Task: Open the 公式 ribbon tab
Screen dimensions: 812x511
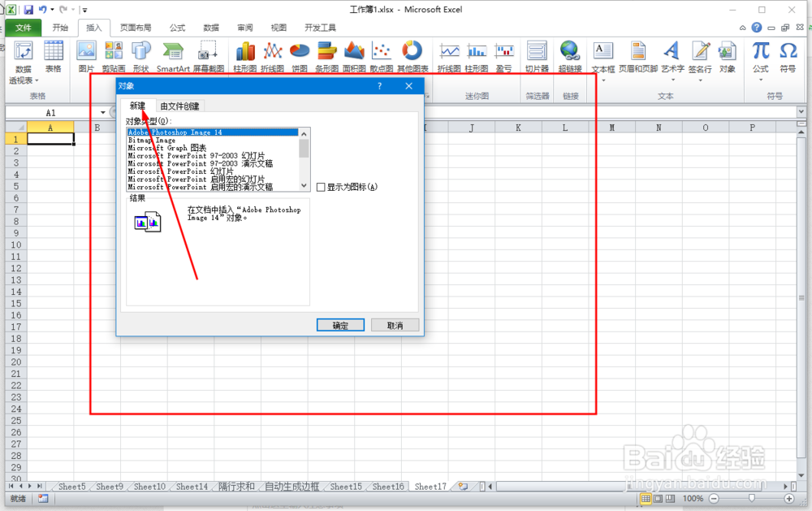Action: (177, 28)
